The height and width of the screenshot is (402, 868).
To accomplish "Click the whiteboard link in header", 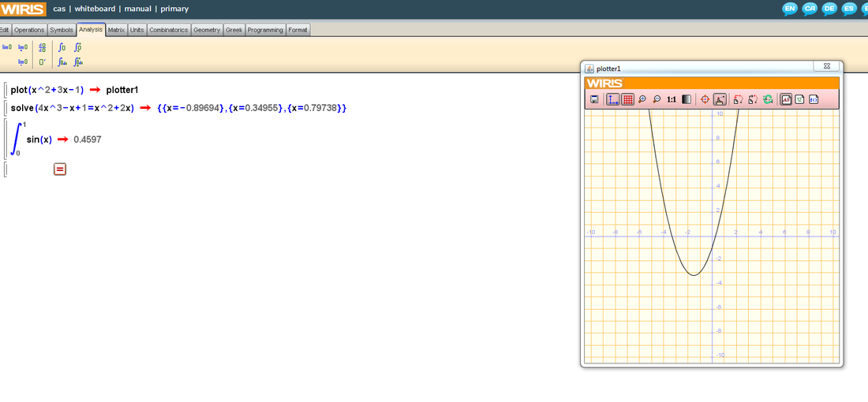I will 95,9.
